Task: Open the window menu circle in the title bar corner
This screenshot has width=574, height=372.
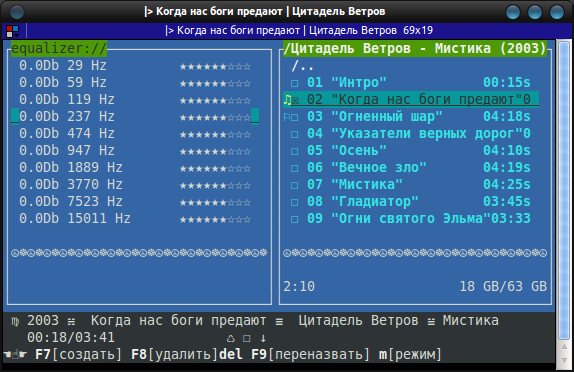Action: 17,12
